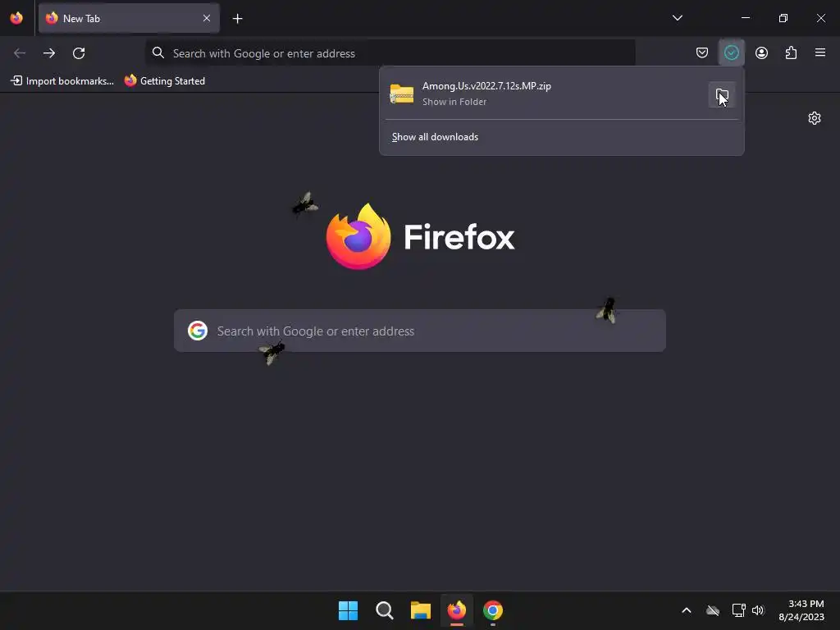Launch Google Chrome from the taskbar

[x=493, y=610]
